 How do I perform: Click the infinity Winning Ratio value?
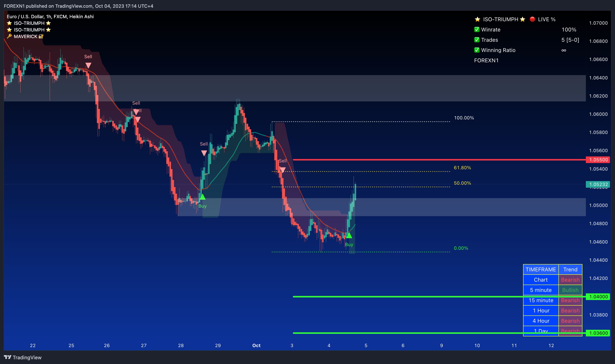point(564,50)
